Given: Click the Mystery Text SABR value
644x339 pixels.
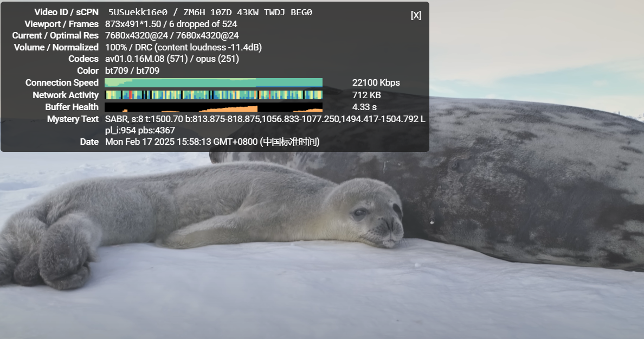Looking at the screenshot, I should click(265, 119).
